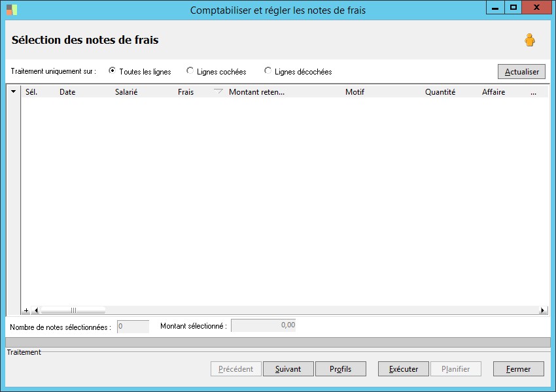
Task: Close the window with the X button
Action: pos(536,7)
